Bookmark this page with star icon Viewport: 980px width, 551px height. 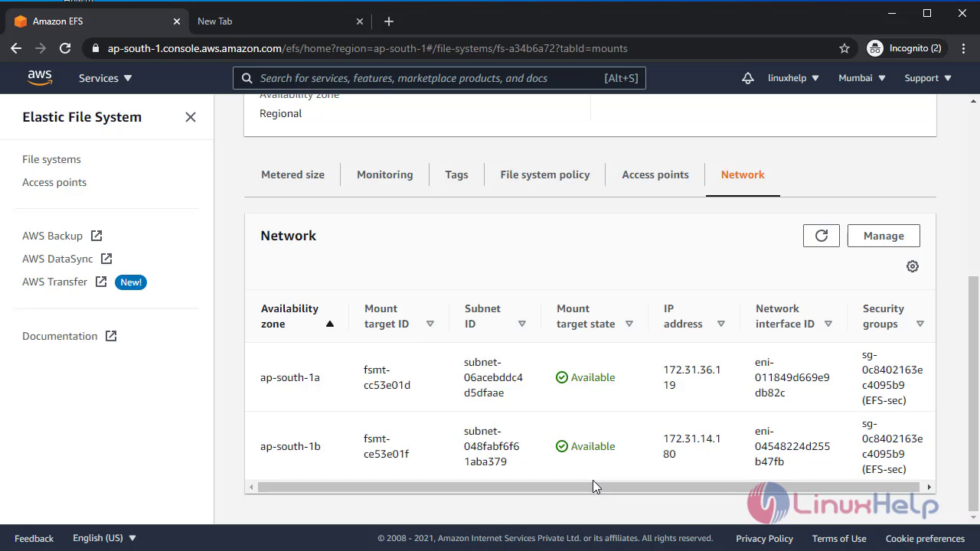coord(844,48)
